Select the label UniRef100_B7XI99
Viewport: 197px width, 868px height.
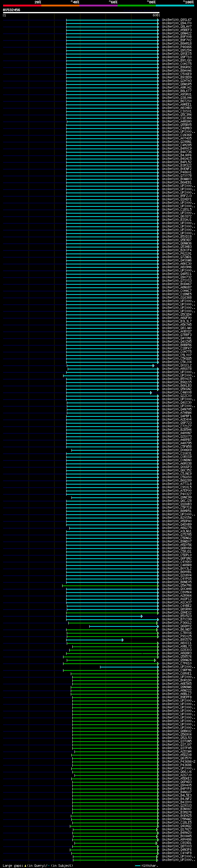177,619
